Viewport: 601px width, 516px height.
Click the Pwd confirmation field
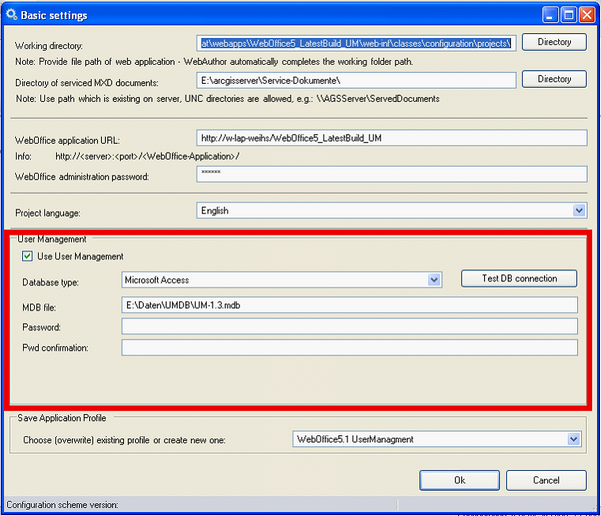350,347
